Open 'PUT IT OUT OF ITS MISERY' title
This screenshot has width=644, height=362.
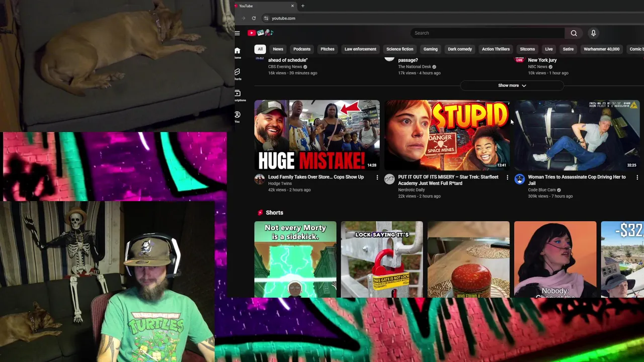[448, 180]
